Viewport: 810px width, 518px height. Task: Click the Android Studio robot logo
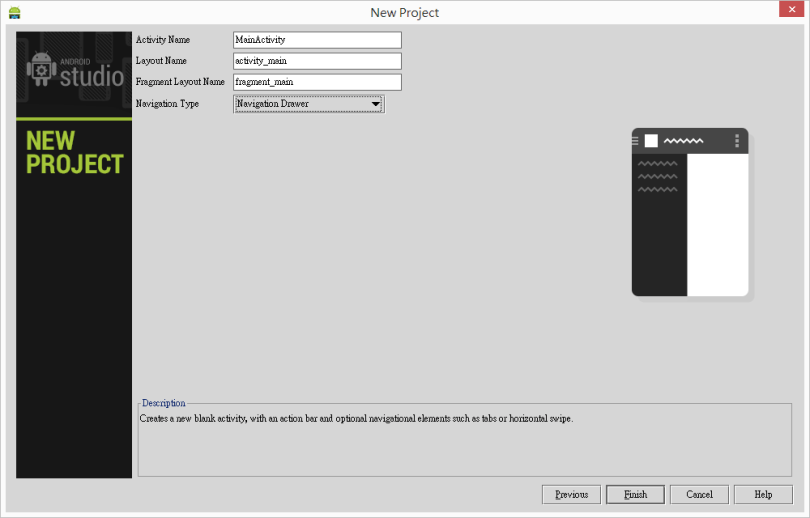pyautogui.click(x=41, y=71)
